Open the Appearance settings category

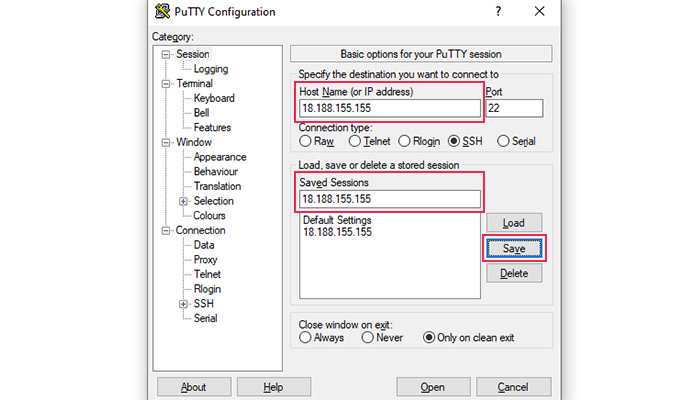220,157
